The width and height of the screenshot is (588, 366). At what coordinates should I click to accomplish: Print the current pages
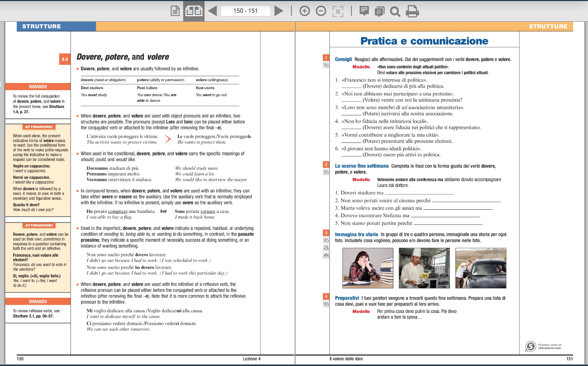point(412,11)
